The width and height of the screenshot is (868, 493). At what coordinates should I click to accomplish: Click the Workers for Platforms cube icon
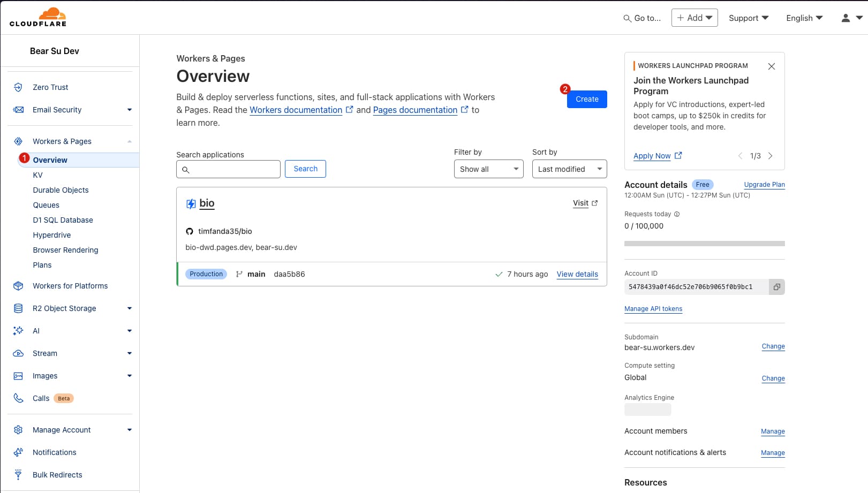point(18,286)
